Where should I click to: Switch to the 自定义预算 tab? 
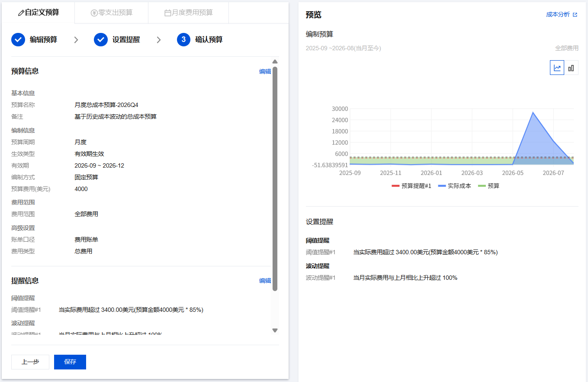[39, 13]
